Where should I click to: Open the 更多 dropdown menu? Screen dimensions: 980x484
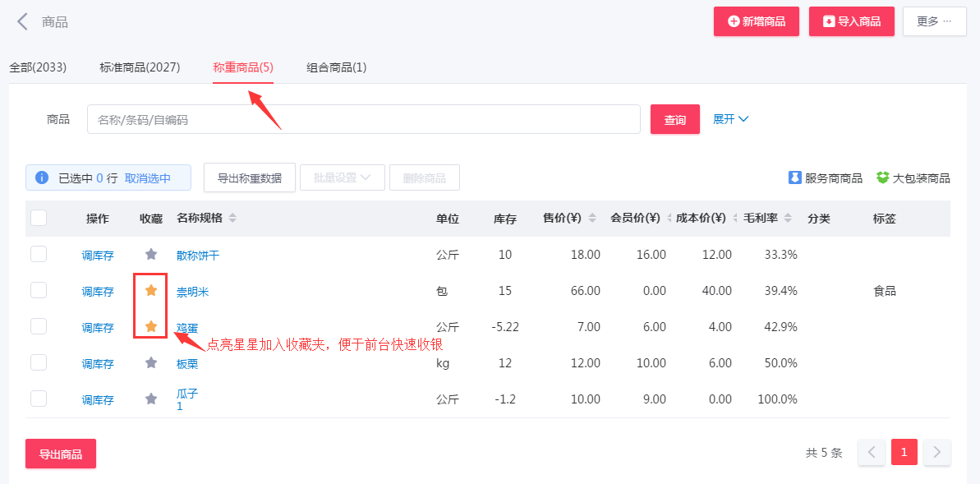pyautogui.click(x=934, y=21)
